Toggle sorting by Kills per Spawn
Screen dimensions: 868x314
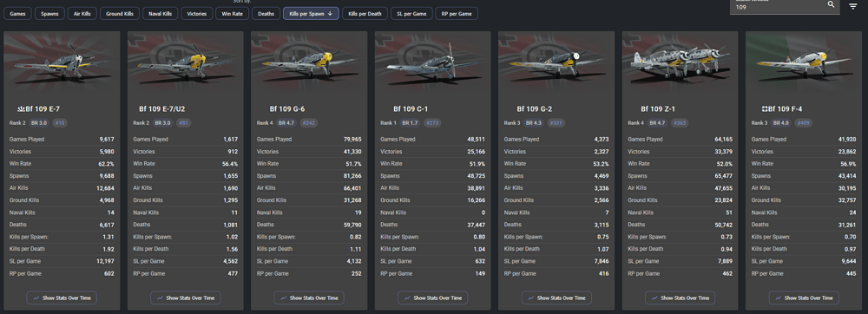(311, 13)
